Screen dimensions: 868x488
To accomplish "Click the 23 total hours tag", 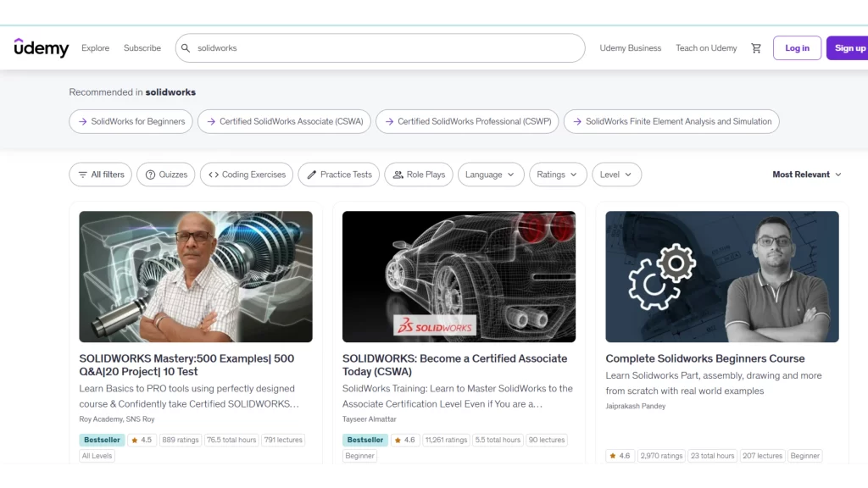I will (712, 456).
